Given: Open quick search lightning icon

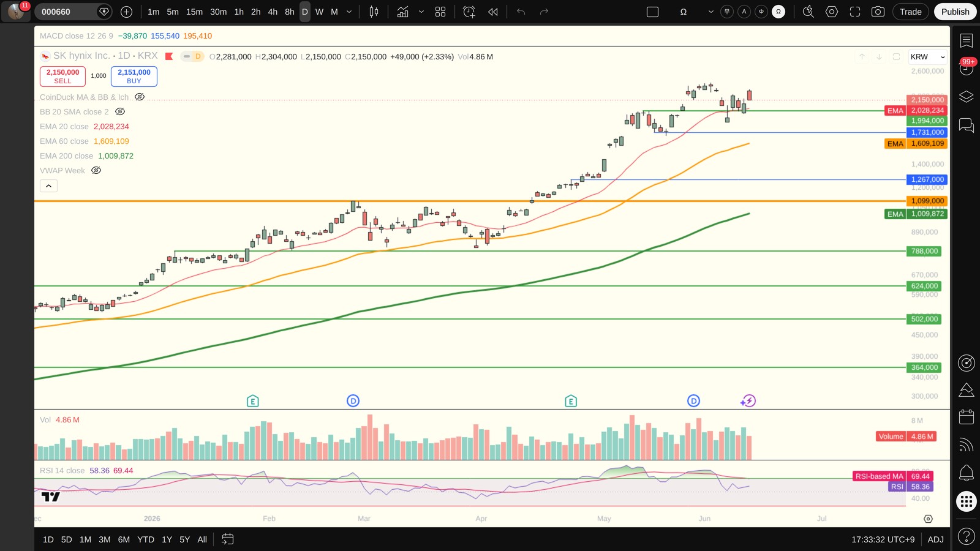Looking at the screenshot, I should coord(808,12).
